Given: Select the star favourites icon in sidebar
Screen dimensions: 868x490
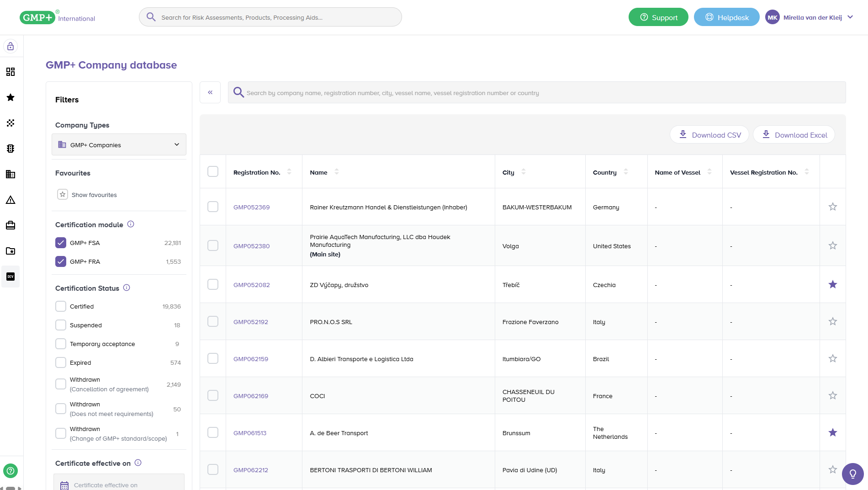Looking at the screenshot, I should coord(11,97).
